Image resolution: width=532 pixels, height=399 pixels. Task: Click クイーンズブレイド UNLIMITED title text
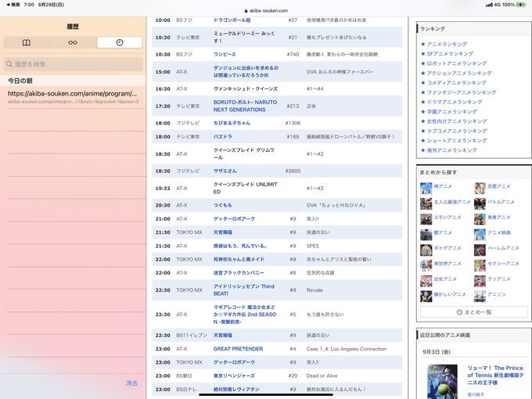[246, 188]
